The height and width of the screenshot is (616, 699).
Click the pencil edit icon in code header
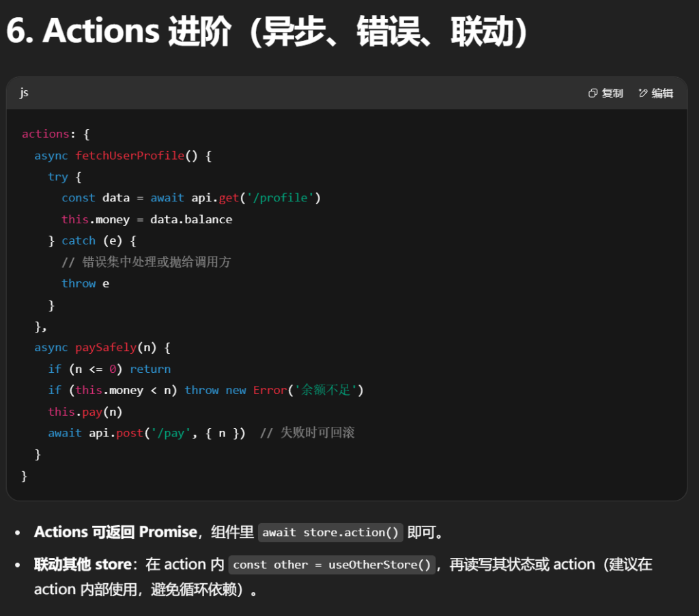(x=643, y=94)
